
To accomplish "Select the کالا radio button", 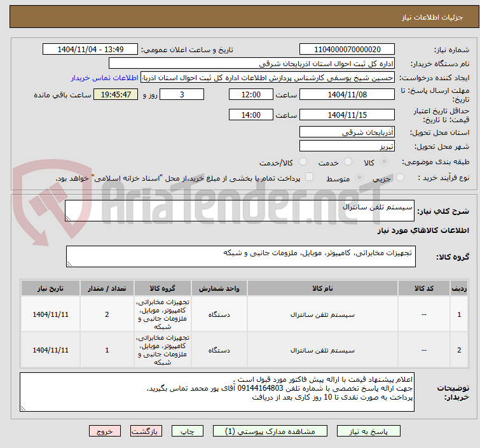I will coord(384,162).
